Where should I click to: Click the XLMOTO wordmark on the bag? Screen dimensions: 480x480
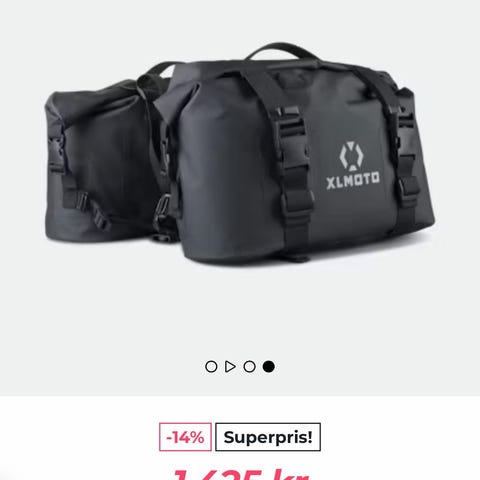(x=353, y=180)
